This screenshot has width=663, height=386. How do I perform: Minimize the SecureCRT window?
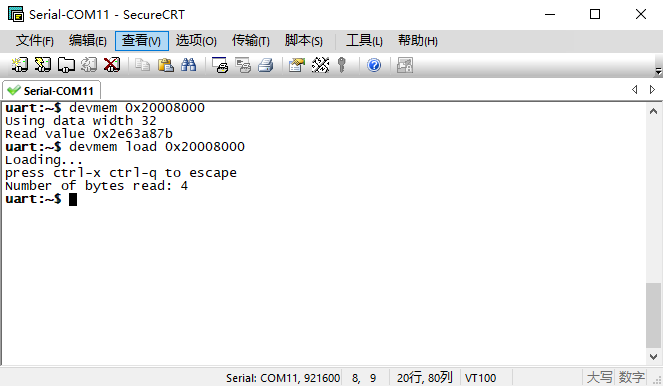[550, 14]
